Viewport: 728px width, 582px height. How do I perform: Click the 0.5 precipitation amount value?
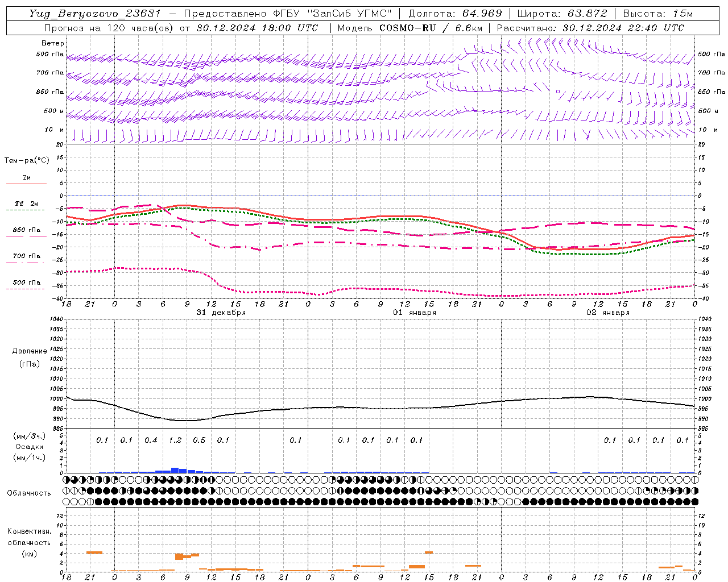199,440
